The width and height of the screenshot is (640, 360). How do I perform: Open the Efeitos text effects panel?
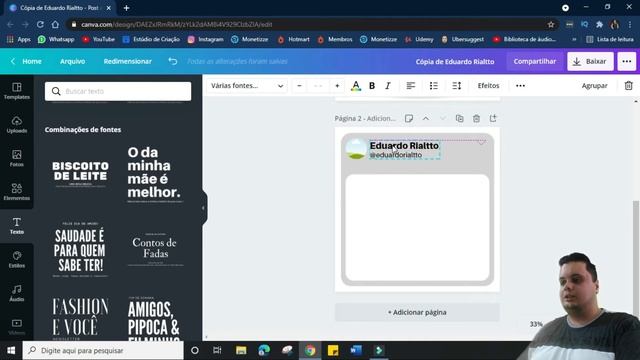pos(488,86)
